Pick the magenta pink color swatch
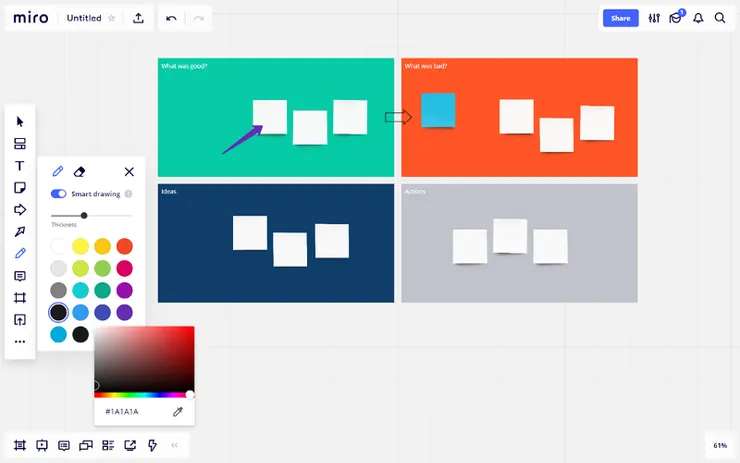740x463 pixels. pyautogui.click(x=125, y=268)
